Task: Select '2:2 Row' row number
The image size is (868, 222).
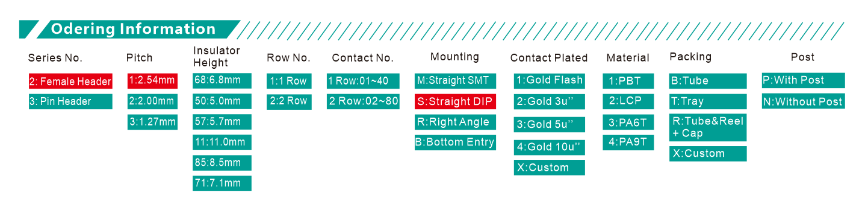Action: click(x=289, y=101)
